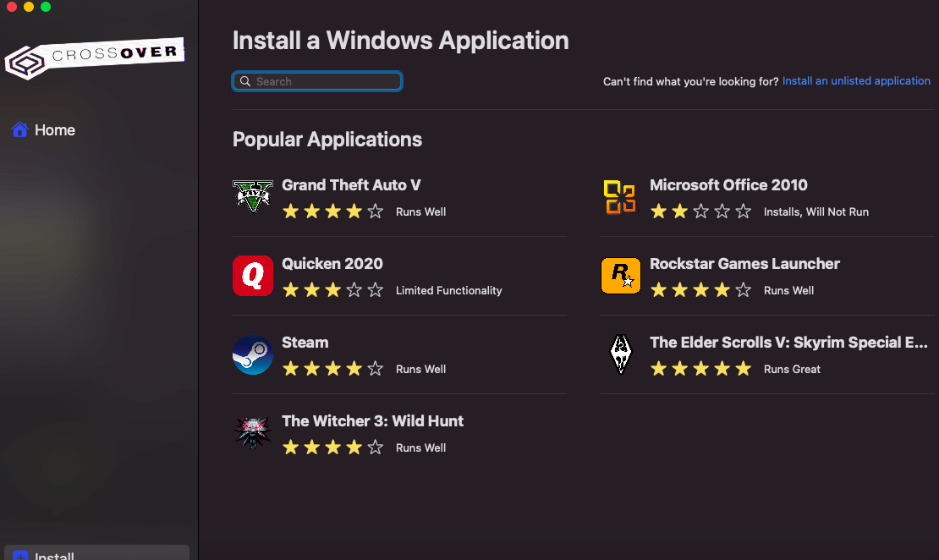This screenshot has width=939, height=560.
Task: Click the five-star rating for Skyrim
Action: pyautogui.click(x=700, y=369)
